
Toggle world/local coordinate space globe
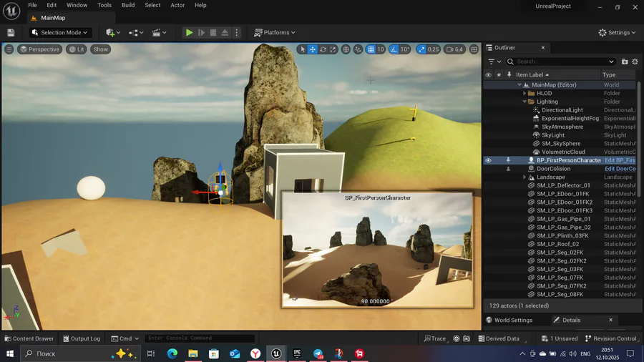(x=346, y=49)
